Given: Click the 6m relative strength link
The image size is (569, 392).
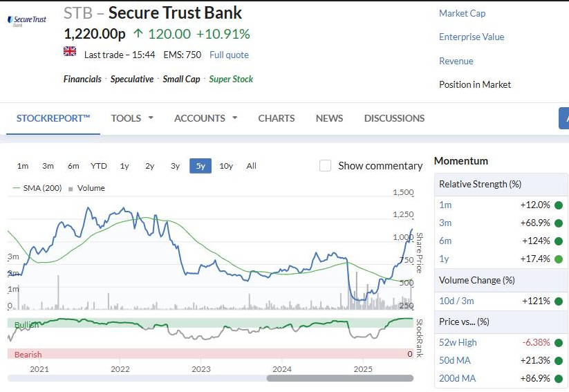Looking at the screenshot, I should 445,241.
